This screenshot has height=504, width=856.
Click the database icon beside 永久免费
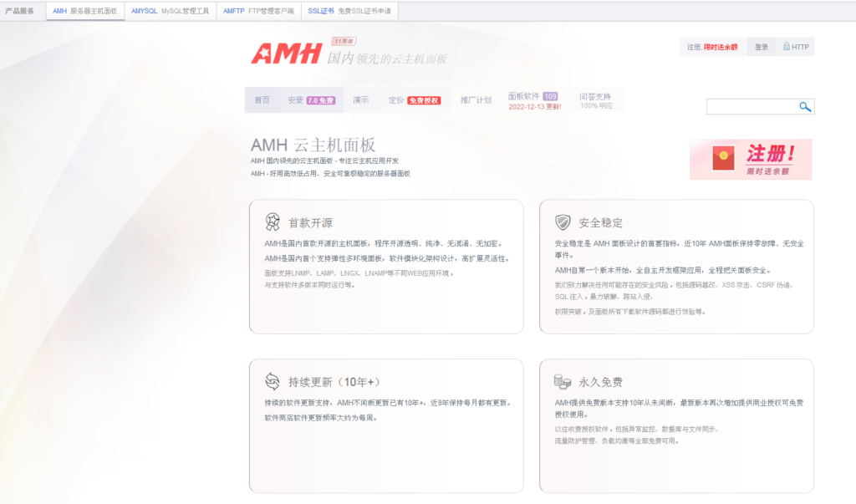(563, 381)
